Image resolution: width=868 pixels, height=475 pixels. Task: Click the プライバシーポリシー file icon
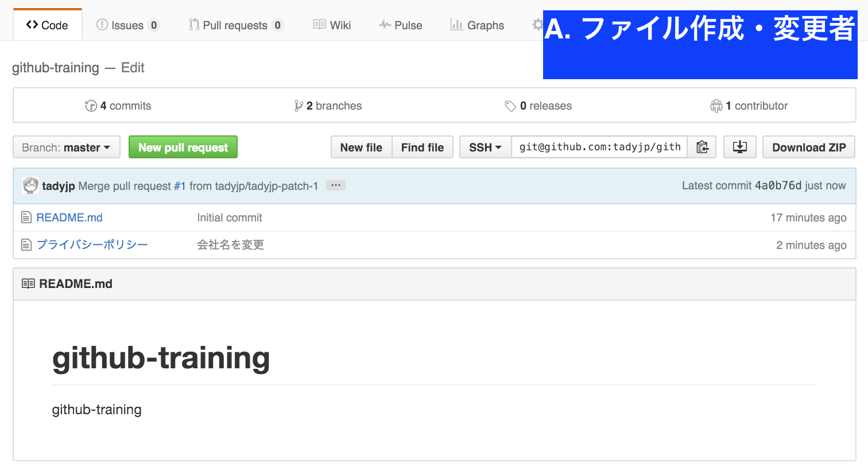pyautogui.click(x=26, y=245)
